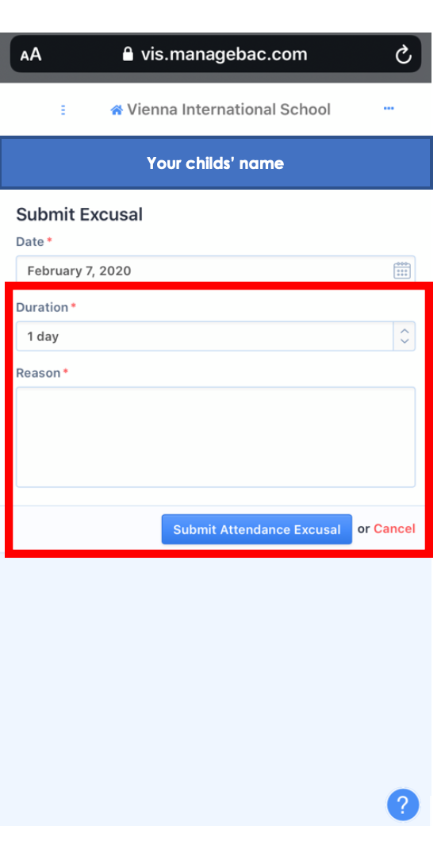
Task: Click the Duration up/down chevron arrows
Action: pyautogui.click(x=405, y=336)
